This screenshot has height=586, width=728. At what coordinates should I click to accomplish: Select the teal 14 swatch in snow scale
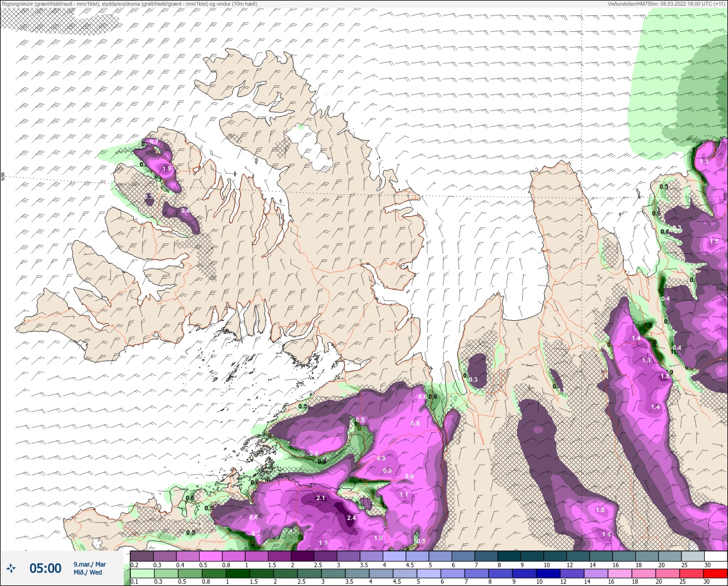coord(601,556)
